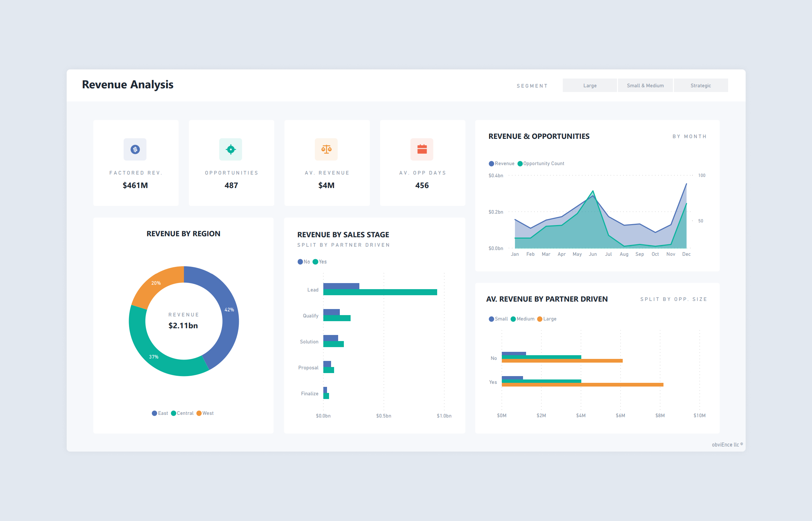Click the dollar icon on Factored Rev. card
812x521 pixels.
click(135, 149)
